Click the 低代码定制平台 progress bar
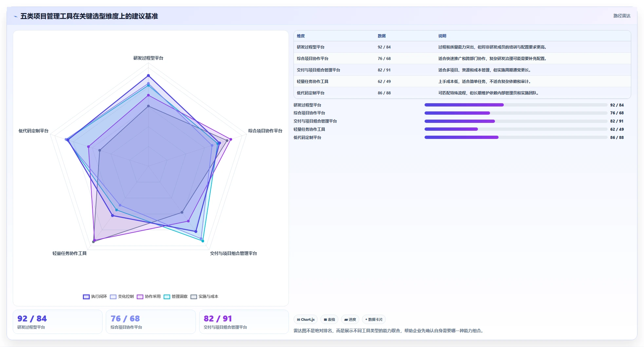Screen dimensions: 644x347 (x=516, y=137)
